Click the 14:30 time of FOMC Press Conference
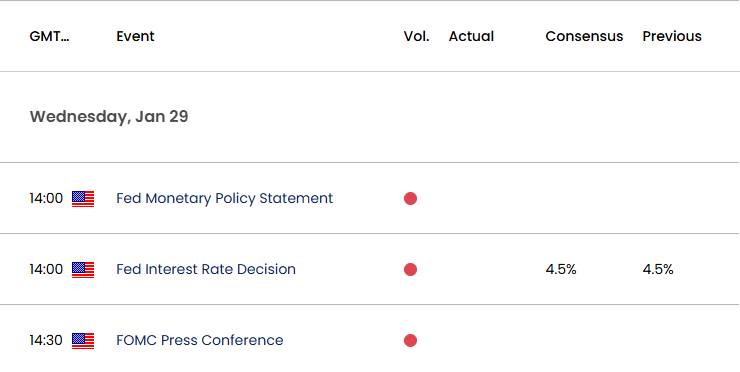The height and width of the screenshot is (372, 740). tap(46, 340)
